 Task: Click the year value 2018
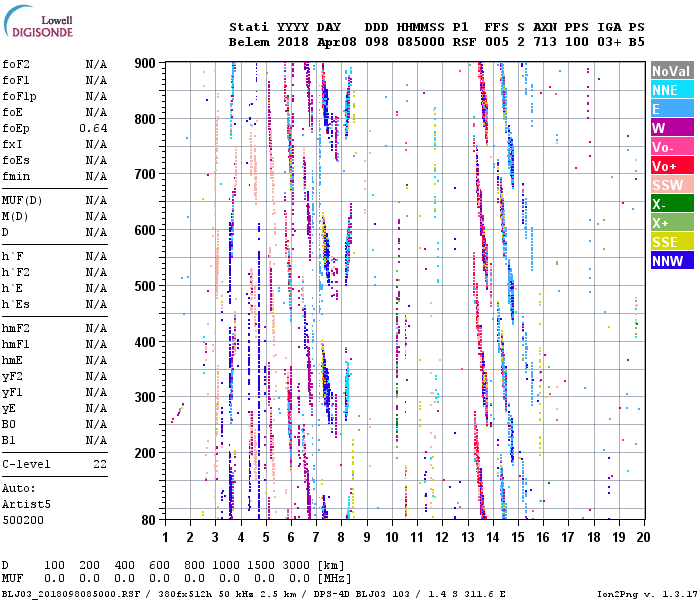click(293, 42)
